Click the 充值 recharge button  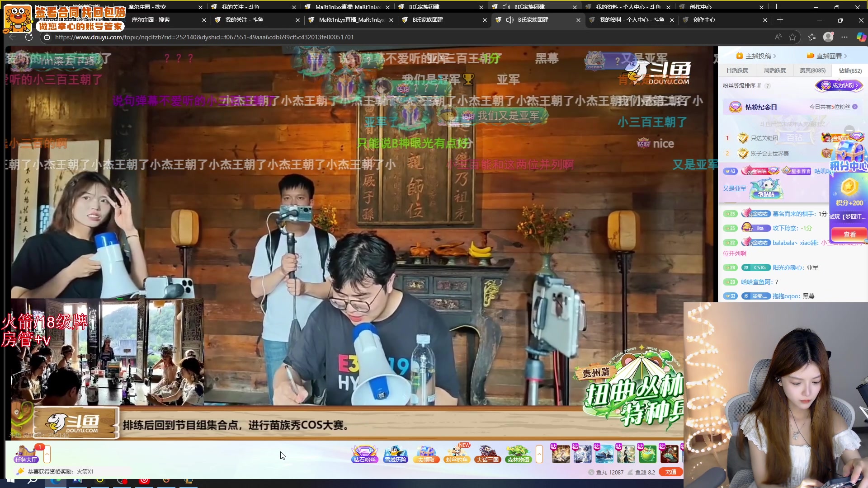[x=670, y=472]
